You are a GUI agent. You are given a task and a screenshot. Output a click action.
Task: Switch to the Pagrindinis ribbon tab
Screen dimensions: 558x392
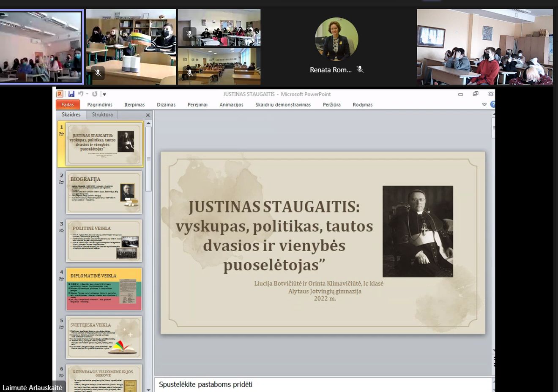click(100, 105)
